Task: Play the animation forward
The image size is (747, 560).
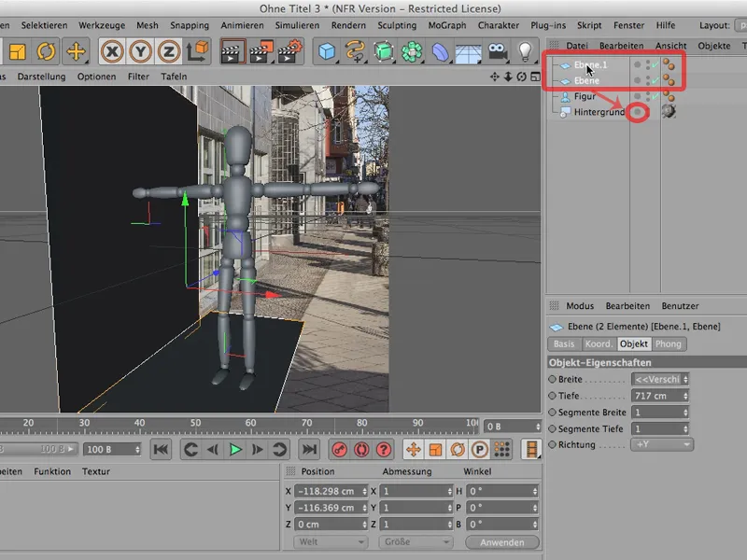Action: pos(235,449)
